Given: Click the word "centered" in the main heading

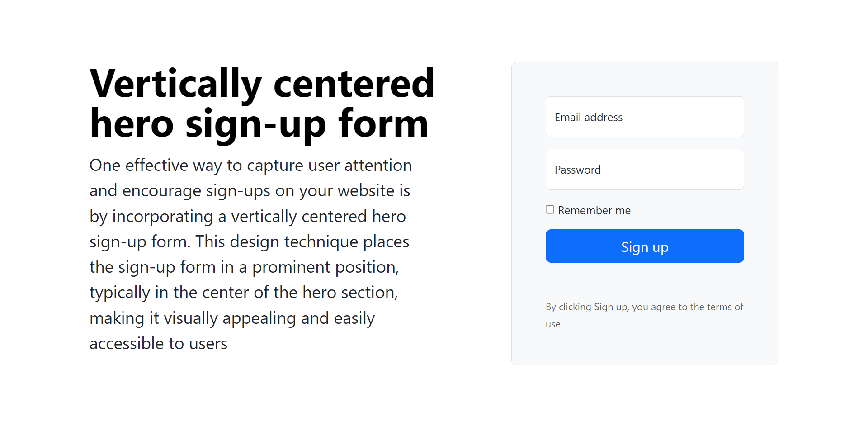Looking at the screenshot, I should tap(354, 84).
